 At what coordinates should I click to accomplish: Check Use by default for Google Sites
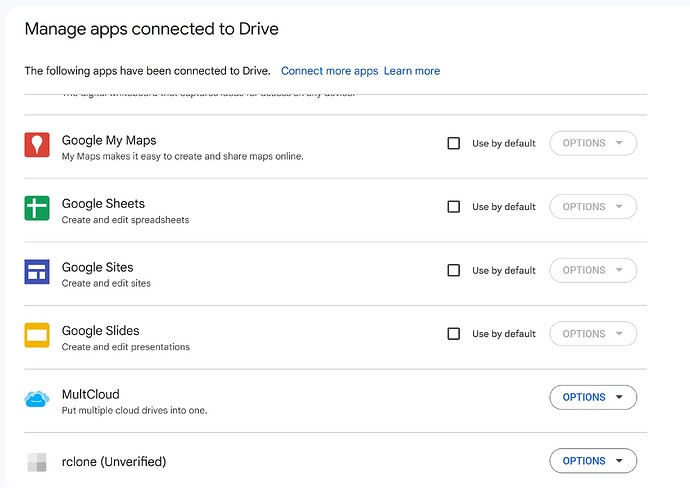(454, 270)
